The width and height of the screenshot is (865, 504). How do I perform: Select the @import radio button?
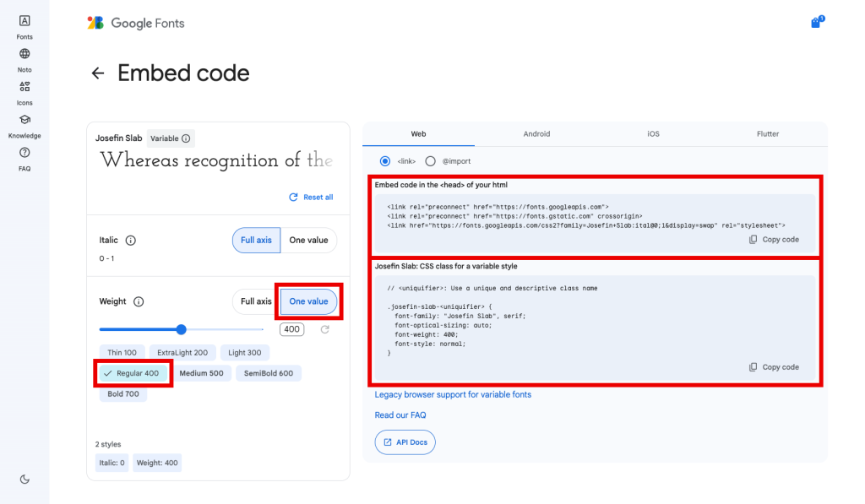click(x=430, y=161)
